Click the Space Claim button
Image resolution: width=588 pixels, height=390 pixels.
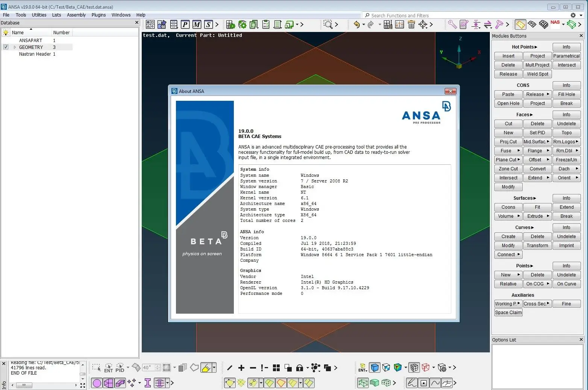point(508,313)
